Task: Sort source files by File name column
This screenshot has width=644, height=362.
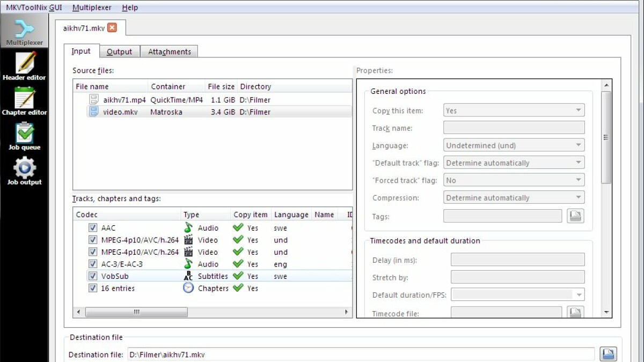Action: click(x=111, y=86)
